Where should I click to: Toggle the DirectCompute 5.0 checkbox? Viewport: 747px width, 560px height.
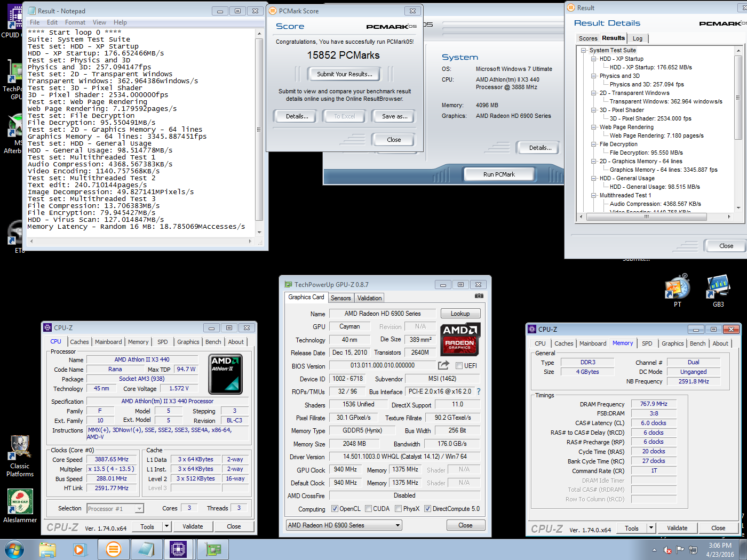click(x=427, y=509)
